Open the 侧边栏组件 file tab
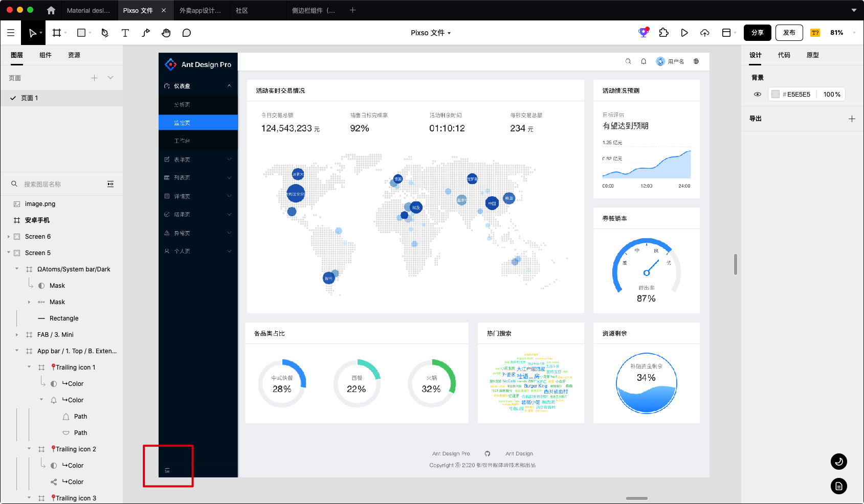The width and height of the screenshot is (864, 504). click(x=314, y=10)
